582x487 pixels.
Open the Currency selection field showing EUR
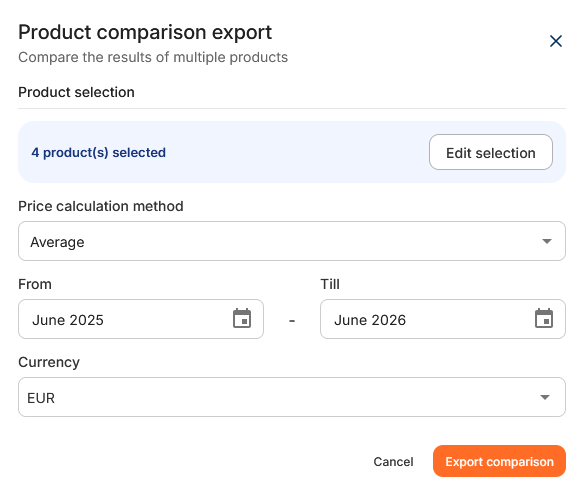pos(292,397)
